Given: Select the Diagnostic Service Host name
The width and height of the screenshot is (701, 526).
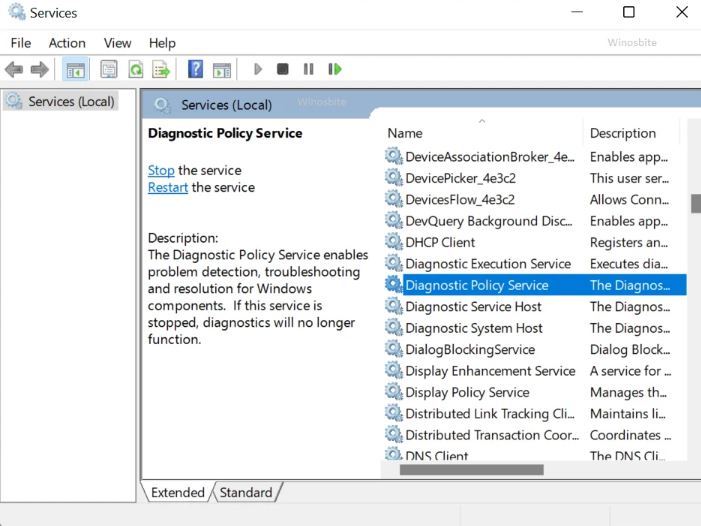Looking at the screenshot, I should point(473,307).
